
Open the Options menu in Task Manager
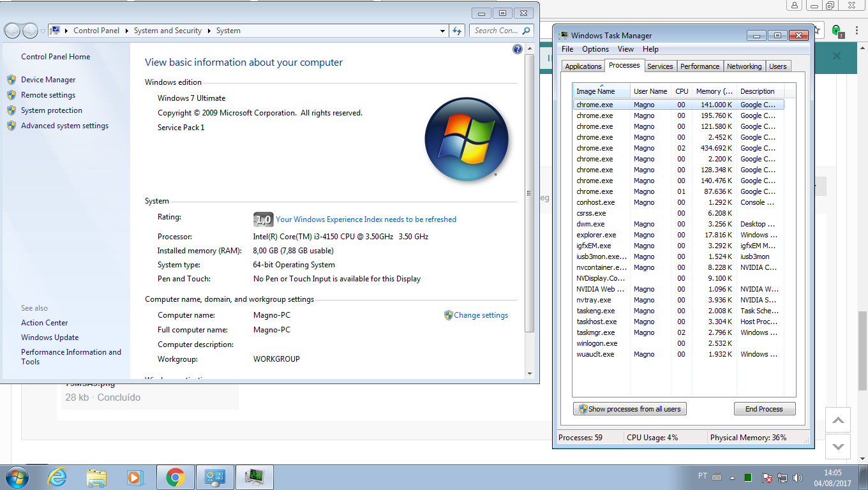(595, 49)
